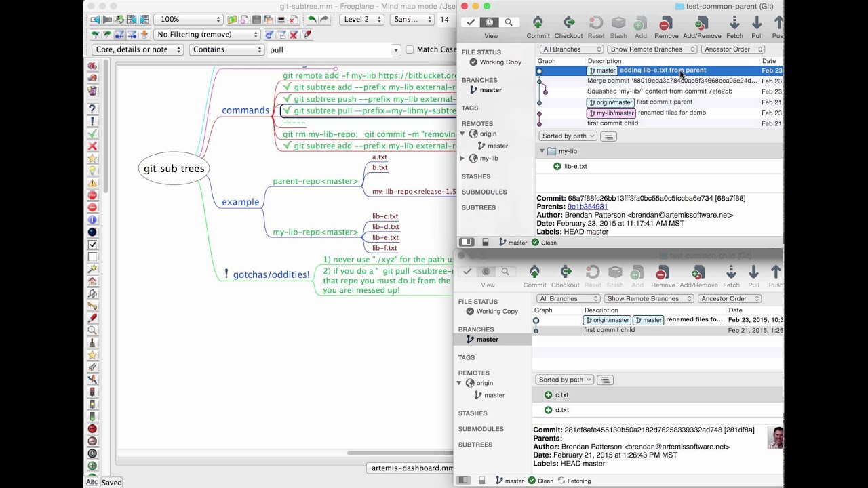This screenshot has width=868, height=488.
Task: Click Commit in test-common-parent window toolbar
Action: coord(538,28)
